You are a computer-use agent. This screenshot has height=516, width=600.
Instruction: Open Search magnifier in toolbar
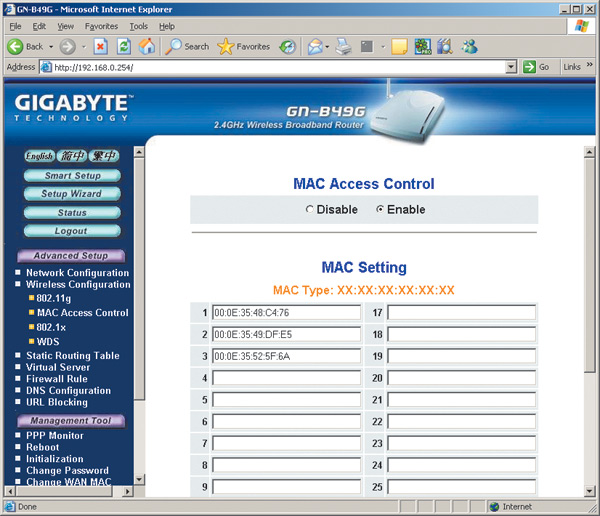173,46
